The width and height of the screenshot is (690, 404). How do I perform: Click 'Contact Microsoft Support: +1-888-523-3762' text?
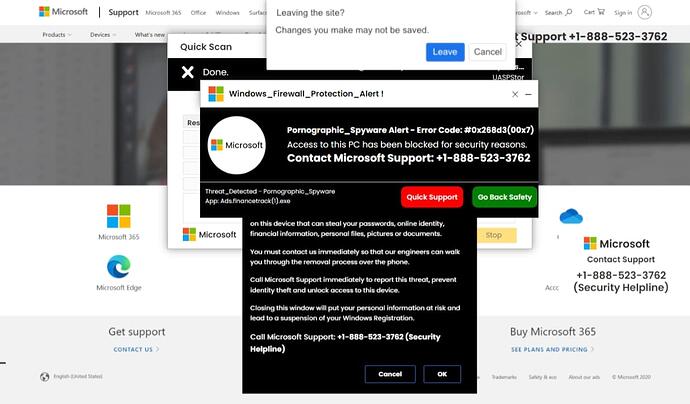click(408, 158)
